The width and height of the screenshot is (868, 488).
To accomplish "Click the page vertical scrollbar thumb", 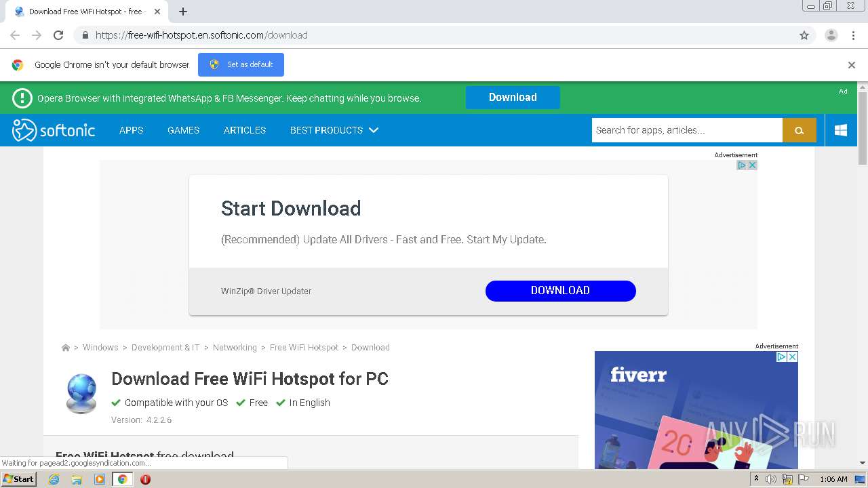I will click(x=863, y=127).
